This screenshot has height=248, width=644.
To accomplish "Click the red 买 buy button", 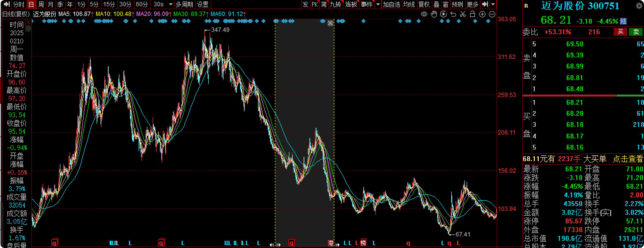I will 620,32.
